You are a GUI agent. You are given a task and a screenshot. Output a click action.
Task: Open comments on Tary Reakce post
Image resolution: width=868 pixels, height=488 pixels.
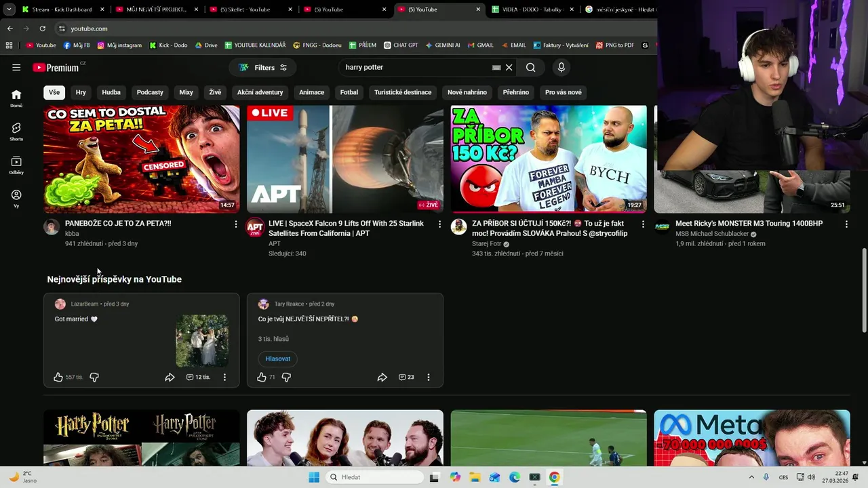click(x=406, y=377)
